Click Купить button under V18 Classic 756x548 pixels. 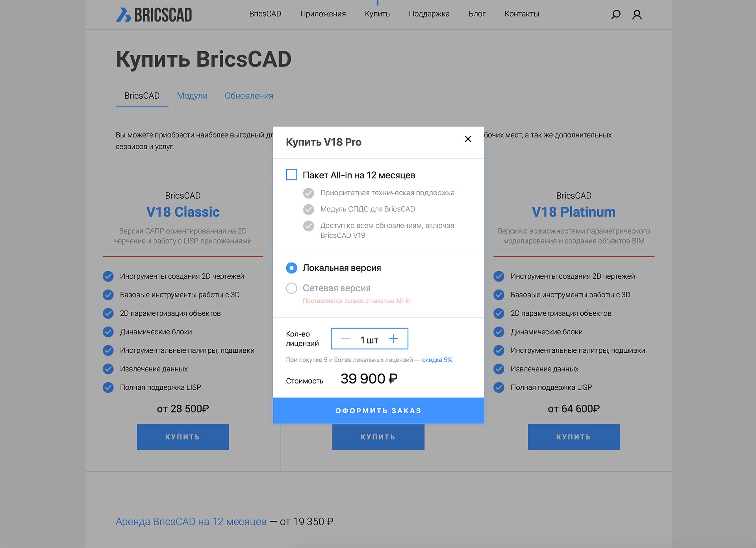(x=183, y=437)
